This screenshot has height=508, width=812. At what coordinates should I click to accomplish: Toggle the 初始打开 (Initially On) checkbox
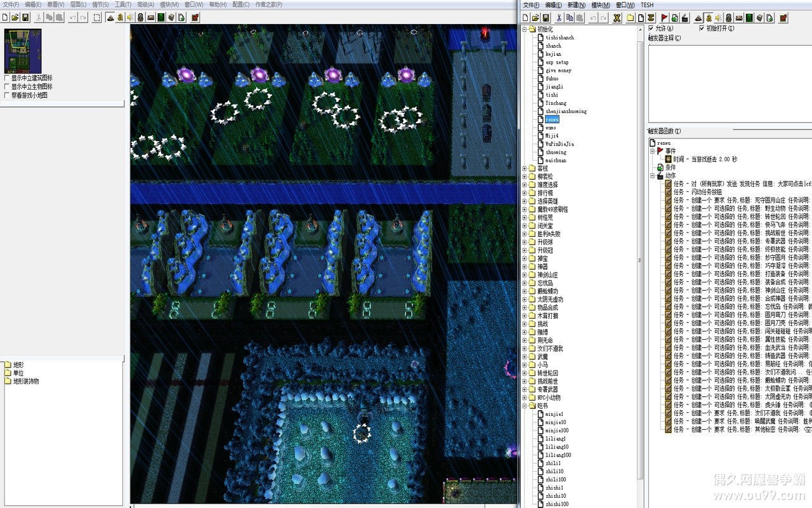tap(702, 29)
